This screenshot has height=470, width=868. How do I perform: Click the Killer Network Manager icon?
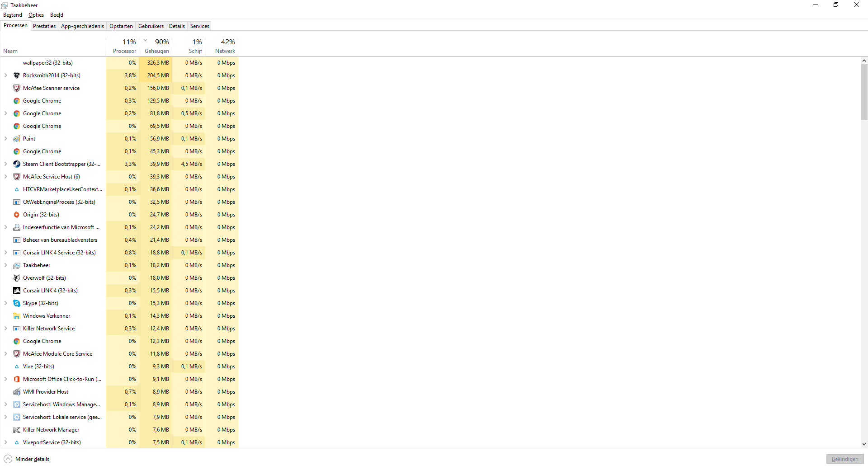click(x=17, y=430)
